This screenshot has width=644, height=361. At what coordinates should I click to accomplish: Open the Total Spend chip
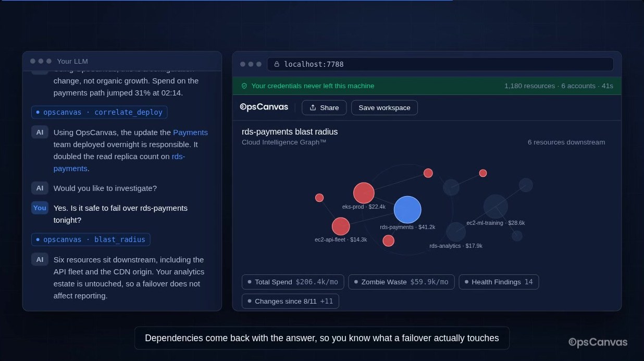point(293,282)
